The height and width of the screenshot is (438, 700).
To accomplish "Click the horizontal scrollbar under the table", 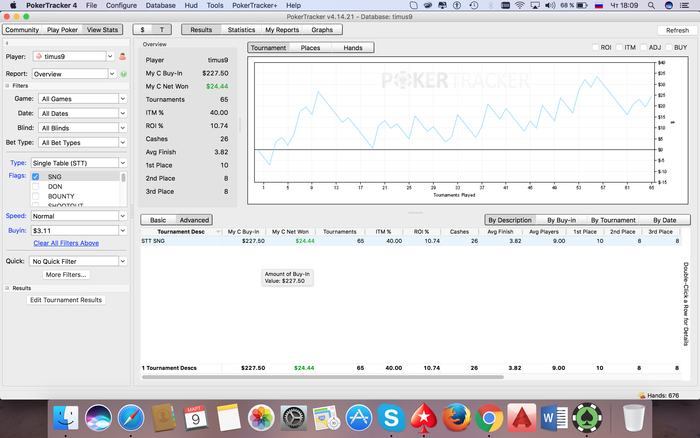I will pyautogui.click(x=323, y=377).
